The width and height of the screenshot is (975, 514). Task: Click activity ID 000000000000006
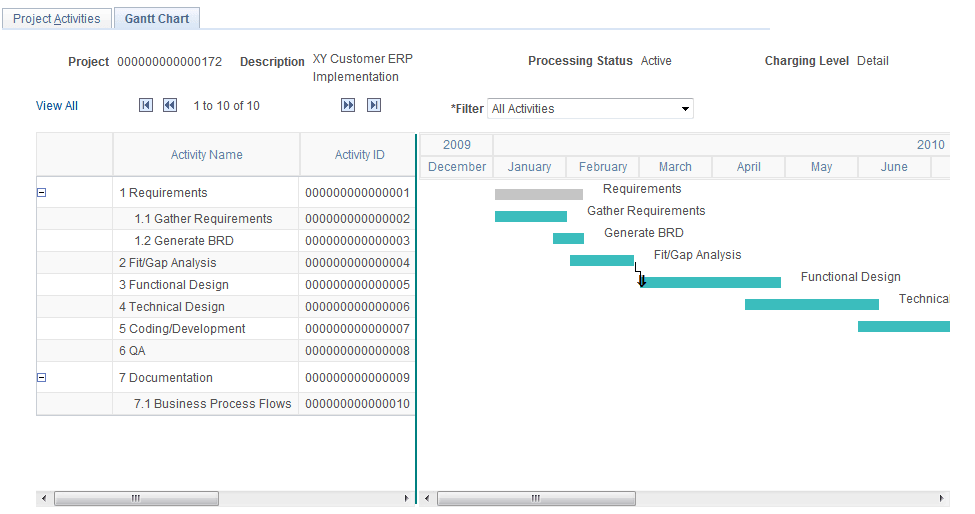coord(358,306)
